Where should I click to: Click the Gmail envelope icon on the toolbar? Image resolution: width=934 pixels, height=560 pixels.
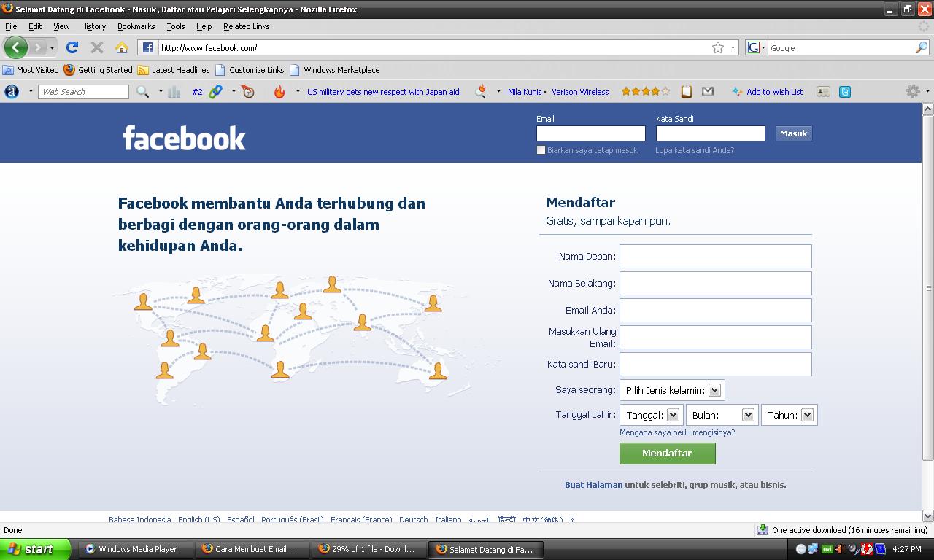[x=707, y=91]
